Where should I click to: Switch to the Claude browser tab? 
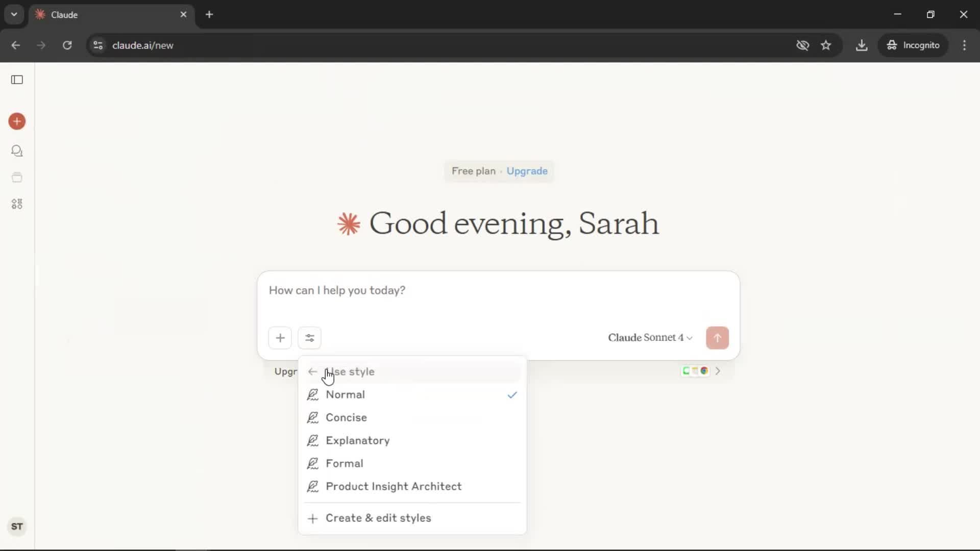111,15
